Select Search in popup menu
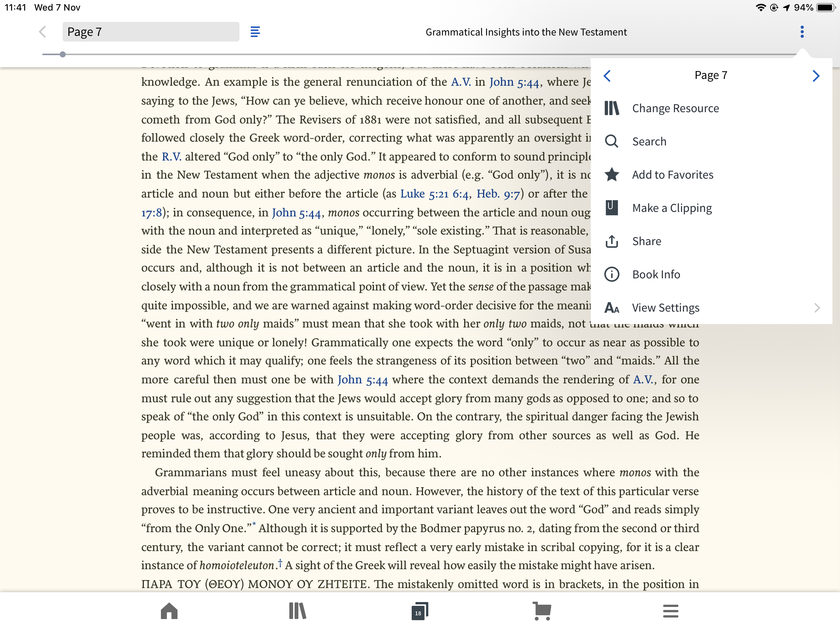 [x=649, y=142]
